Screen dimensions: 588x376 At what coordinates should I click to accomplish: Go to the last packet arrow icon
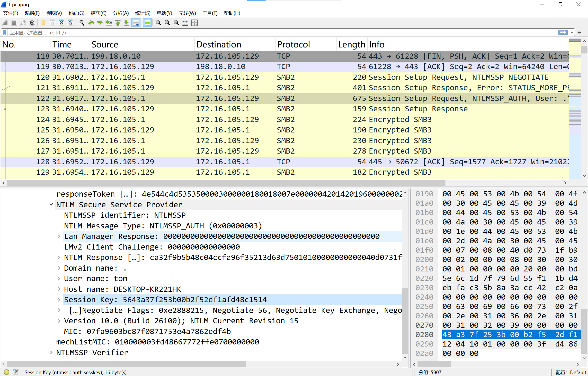pos(127,23)
